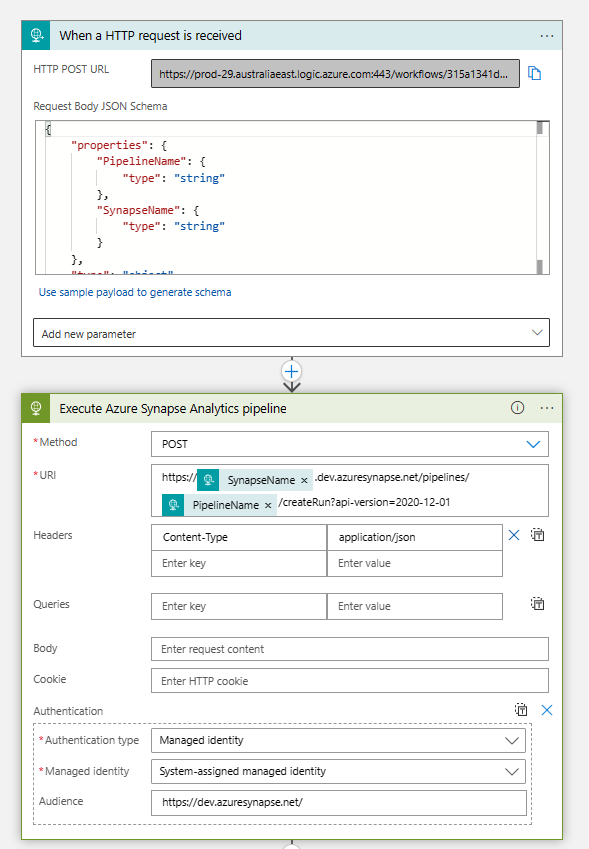Copy the HTTP POST URL
The image size is (589, 849).
(x=534, y=73)
